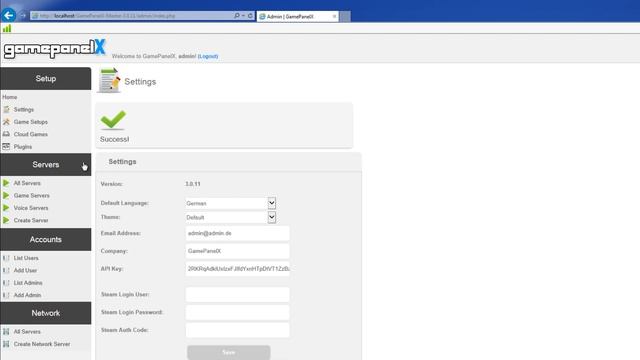Click the icon beside Add User
The height and width of the screenshot is (360, 640).
tap(6, 270)
